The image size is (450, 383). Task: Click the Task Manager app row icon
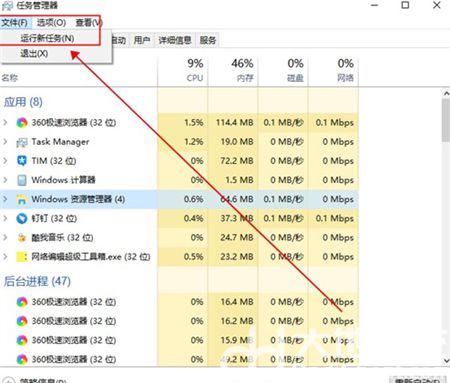coord(22,142)
